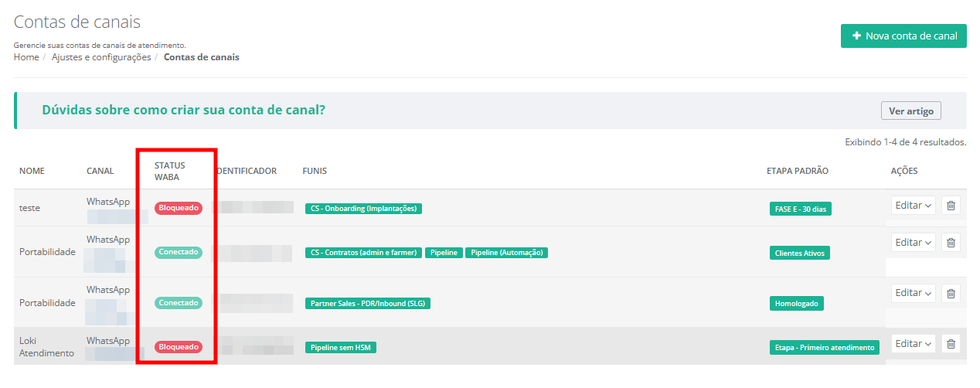Go to Home breadcrumb link
The width and height of the screenshot is (980, 388).
point(26,57)
